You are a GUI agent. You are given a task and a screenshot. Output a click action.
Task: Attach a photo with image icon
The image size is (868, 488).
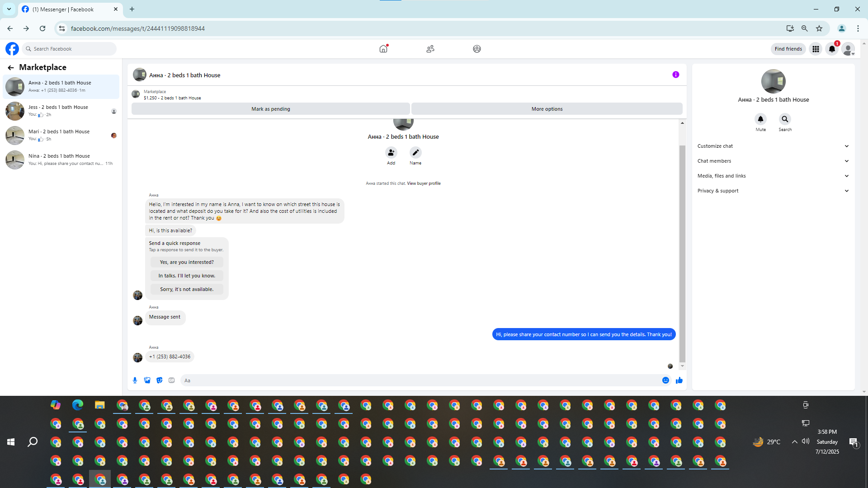(x=147, y=380)
